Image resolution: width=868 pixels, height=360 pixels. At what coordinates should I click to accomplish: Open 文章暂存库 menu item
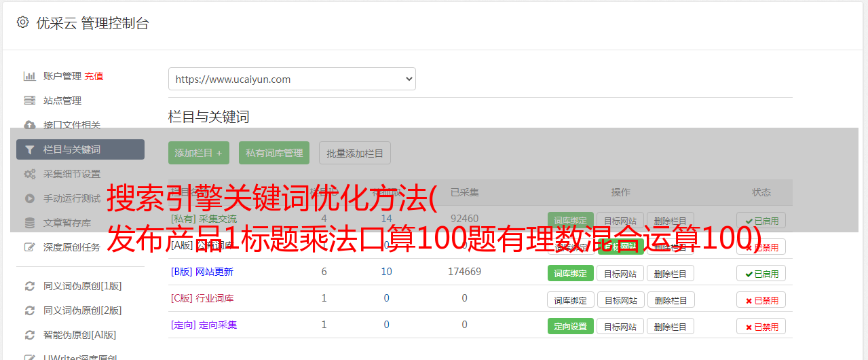[67, 223]
